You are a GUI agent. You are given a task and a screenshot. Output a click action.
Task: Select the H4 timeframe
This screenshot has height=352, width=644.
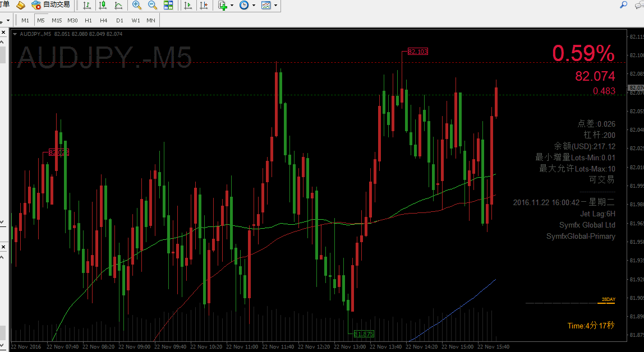coord(103,20)
